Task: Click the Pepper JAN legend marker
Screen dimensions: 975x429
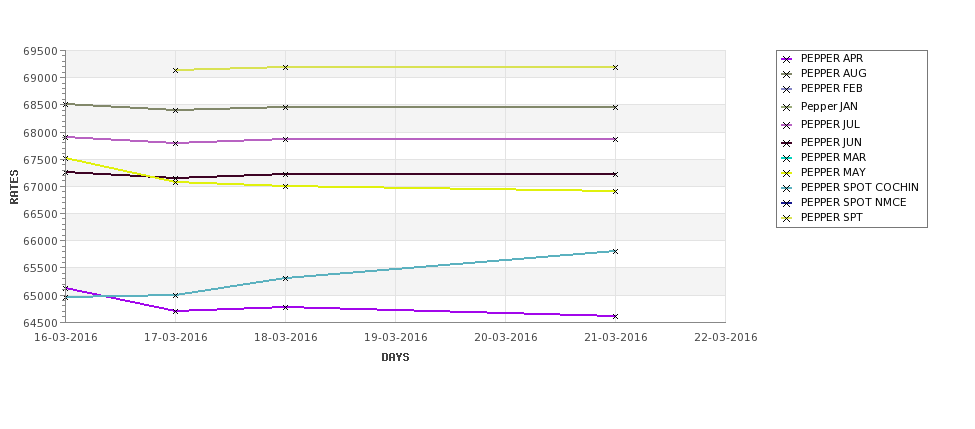Action: [x=786, y=107]
